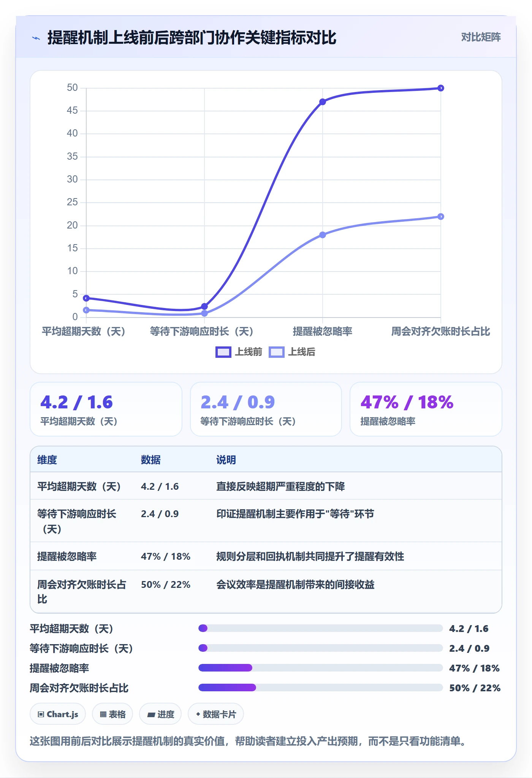Select the Chart.js tag chip
The height and width of the screenshot is (778, 532).
(58, 714)
